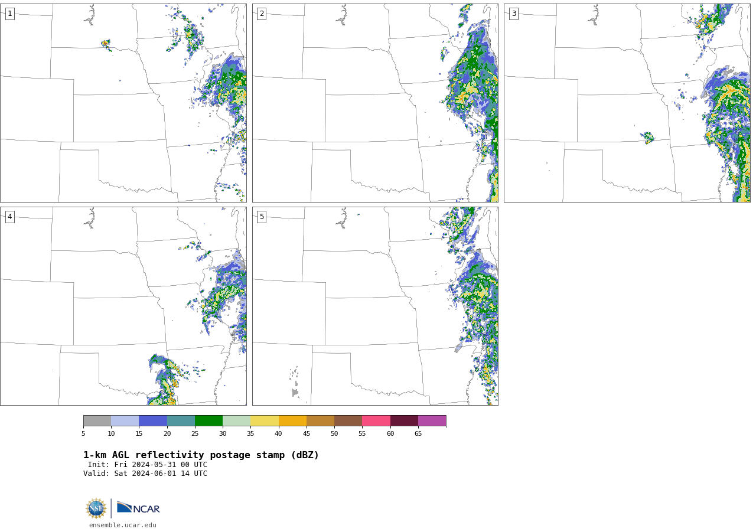This screenshot has height=532, width=756.
Task: Click the colorbar tick label 65
Action: pyautogui.click(x=418, y=433)
